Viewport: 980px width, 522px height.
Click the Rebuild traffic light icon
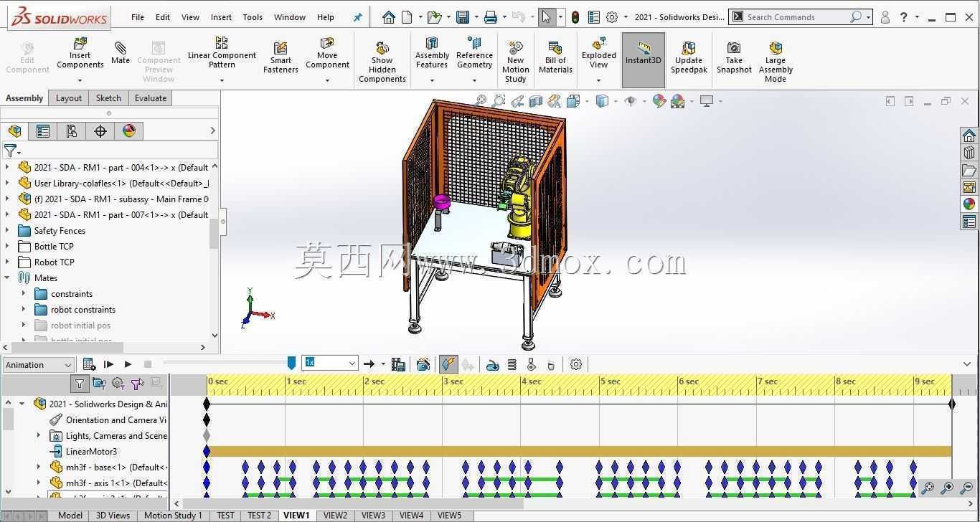(575, 17)
